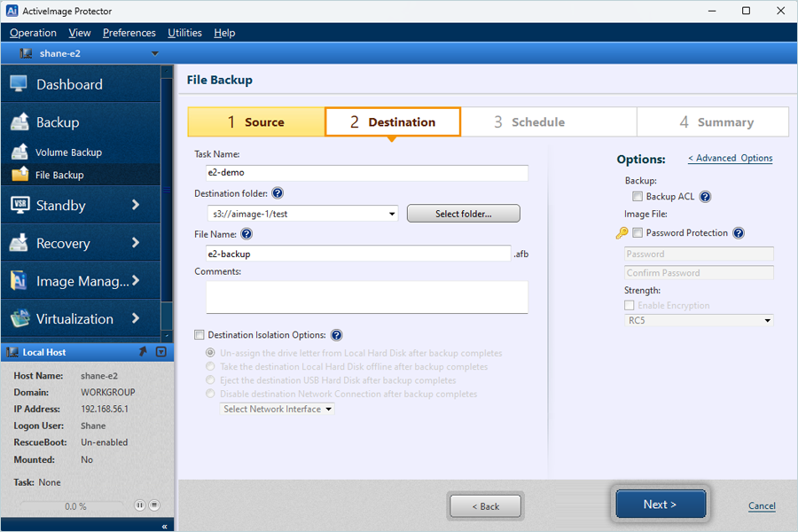The width and height of the screenshot is (798, 532).
Task: Open Destination folder help icon
Action: (278, 193)
